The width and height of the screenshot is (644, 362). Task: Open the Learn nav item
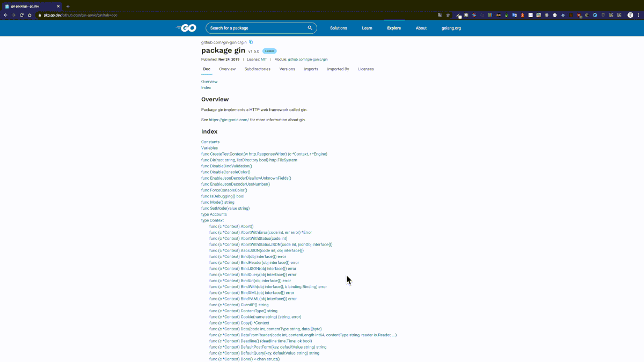(367, 28)
